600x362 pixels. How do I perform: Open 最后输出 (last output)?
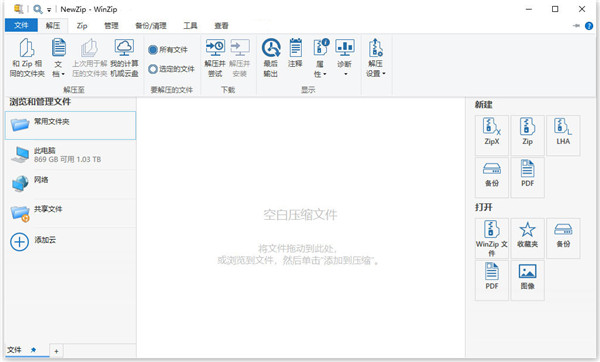[271, 58]
